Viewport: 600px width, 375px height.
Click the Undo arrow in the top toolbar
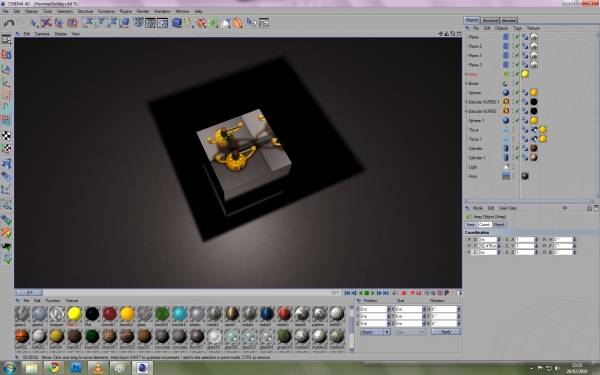tap(8, 23)
